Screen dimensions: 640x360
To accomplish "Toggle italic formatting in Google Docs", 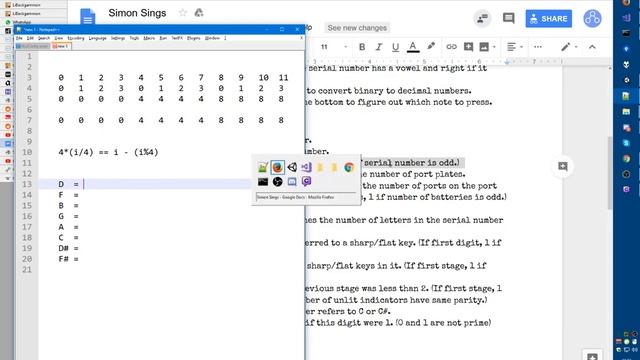I will 379,47.
